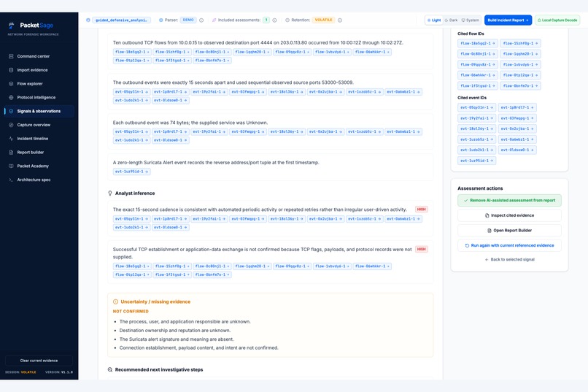Screen dimensions: 588x392
Task: Click the Analyst inference heading
Action: point(135,193)
